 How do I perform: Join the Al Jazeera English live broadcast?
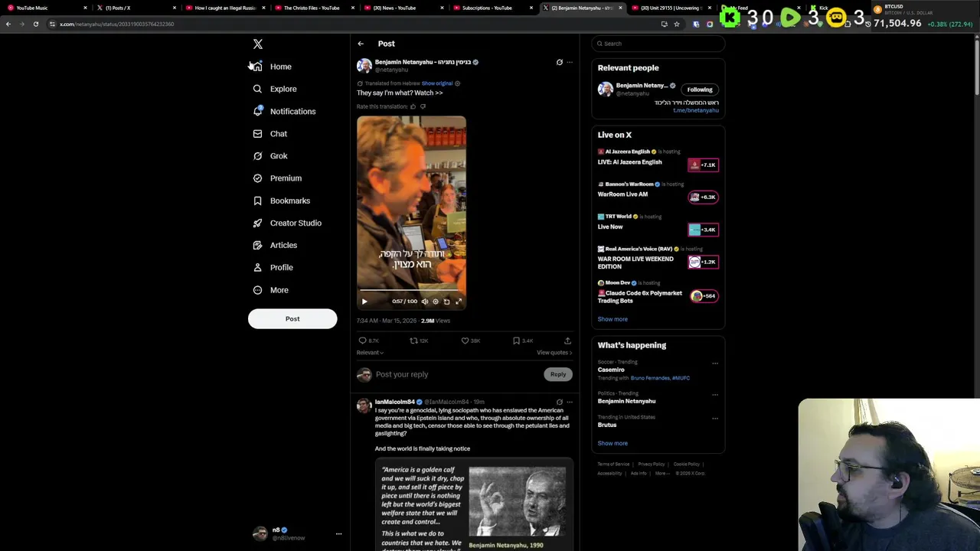pyautogui.click(x=703, y=165)
